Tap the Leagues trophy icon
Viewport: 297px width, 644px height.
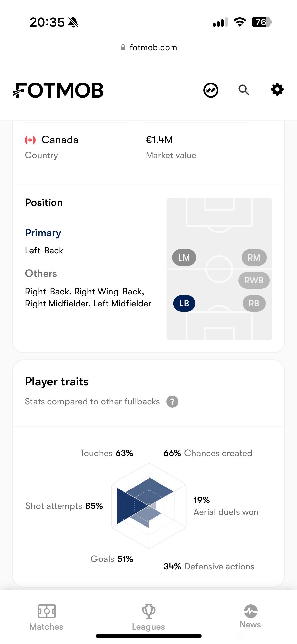(149, 611)
